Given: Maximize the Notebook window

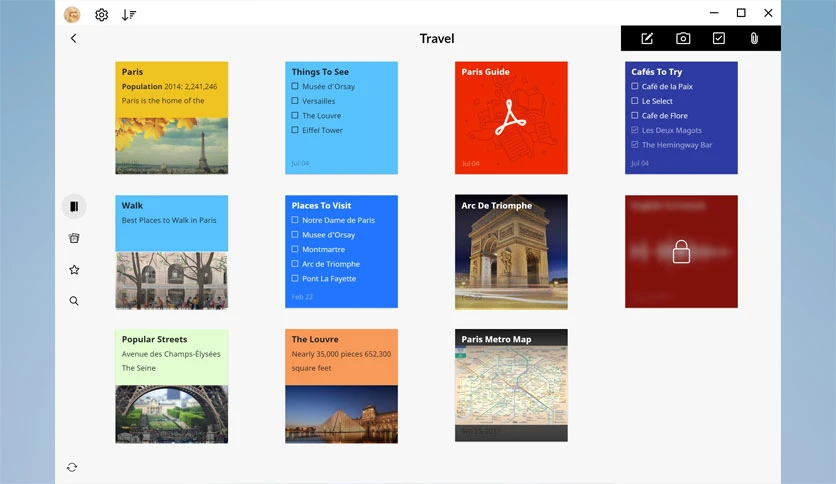Looking at the screenshot, I should 741,13.
